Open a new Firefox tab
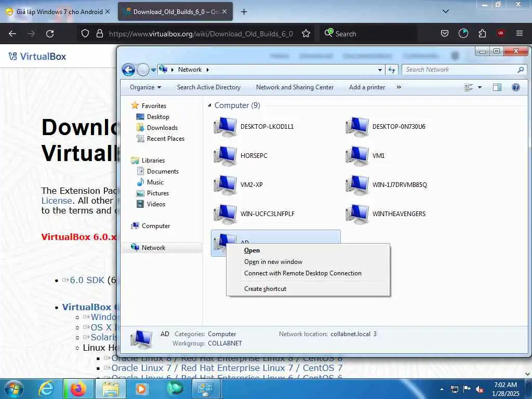The width and height of the screenshot is (532, 399). click(244, 11)
